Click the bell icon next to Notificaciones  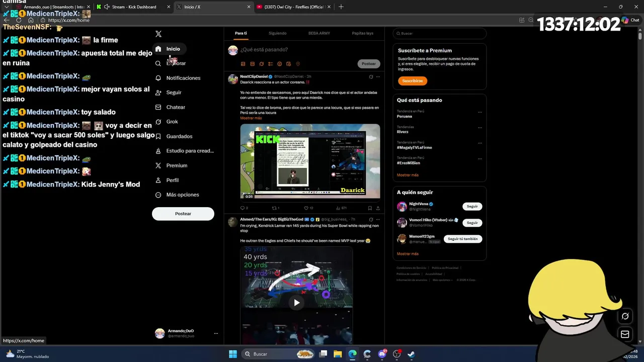click(x=158, y=78)
